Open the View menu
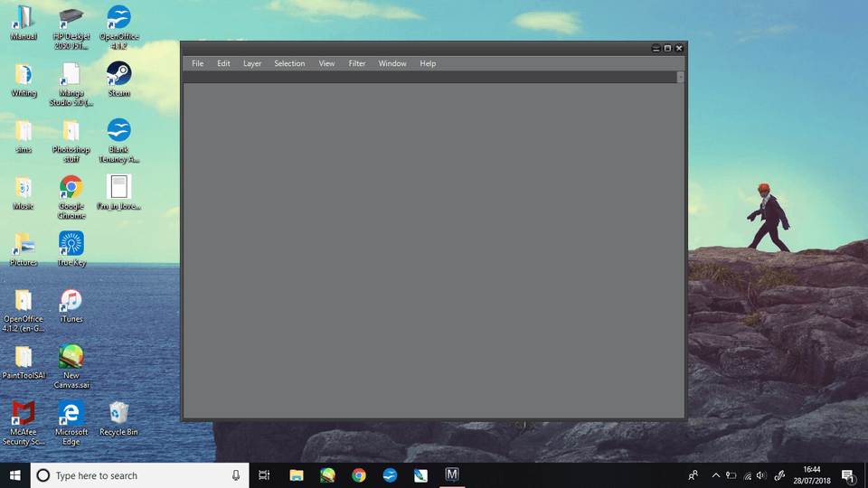Viewport: 868px width, 488px height. coord(326,63)
